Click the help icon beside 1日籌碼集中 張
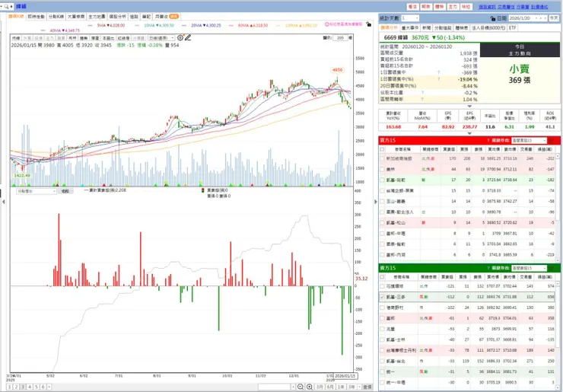 coord(438,72)
